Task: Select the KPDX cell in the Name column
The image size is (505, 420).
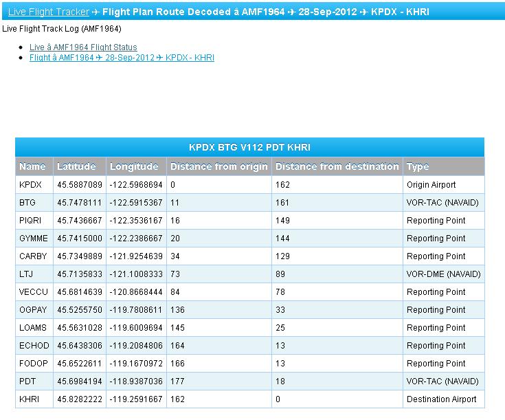Action: (x=31, y=185)
